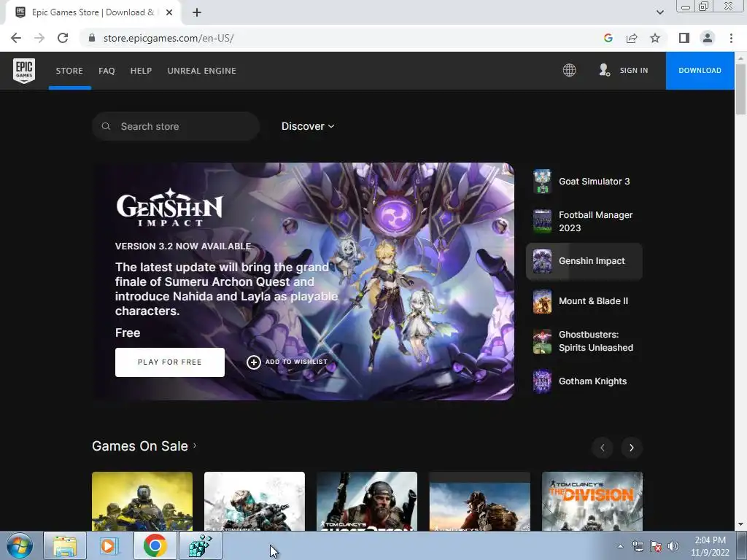Open The Division sale game card
The width and height of the screenshot is (747, 560).
592,501
